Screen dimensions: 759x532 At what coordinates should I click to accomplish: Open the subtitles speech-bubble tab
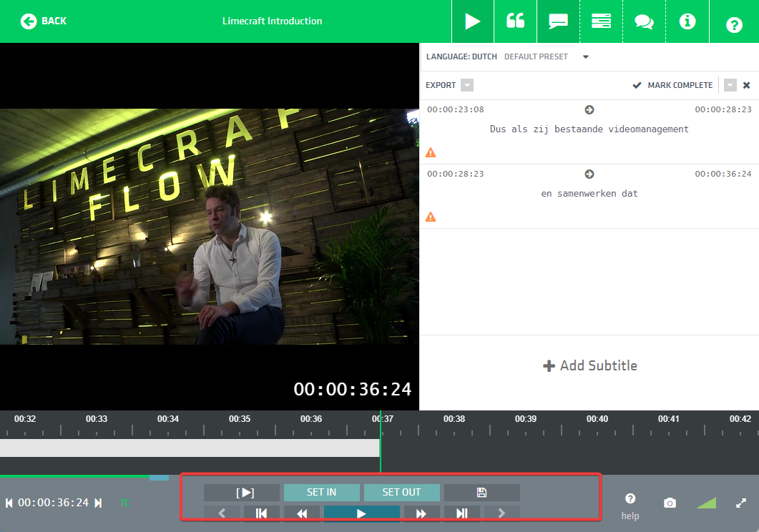coord(558,21)
